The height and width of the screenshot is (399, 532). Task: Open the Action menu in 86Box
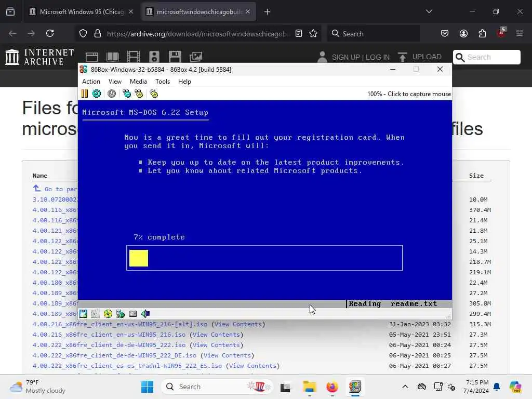click(91, 82)
